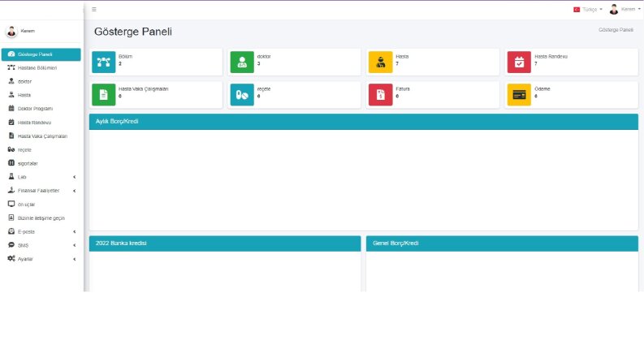This screenshot has height=362, width=644.
Task: Open ön uçlar menu item
Action: [x=41, y=204]
